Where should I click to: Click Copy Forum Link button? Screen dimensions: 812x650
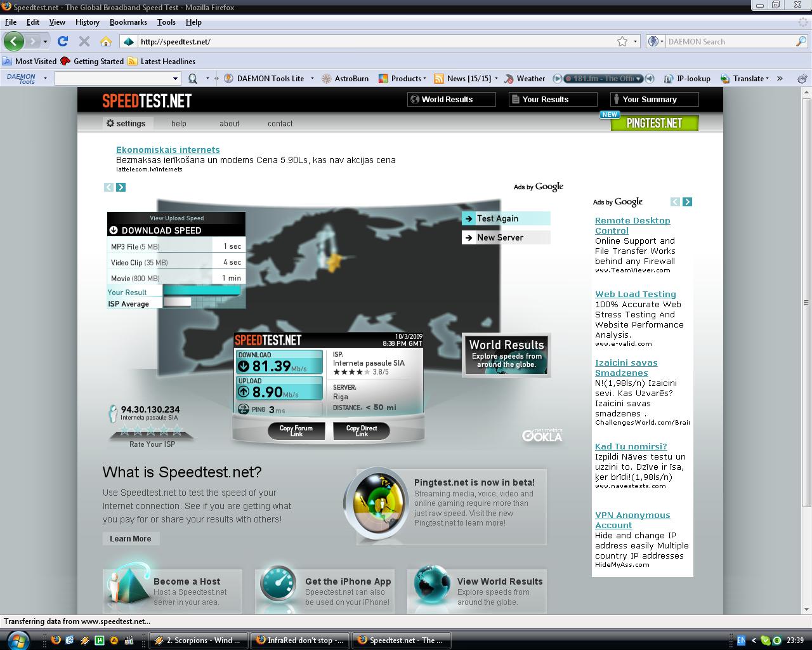[x=296, y=430]
